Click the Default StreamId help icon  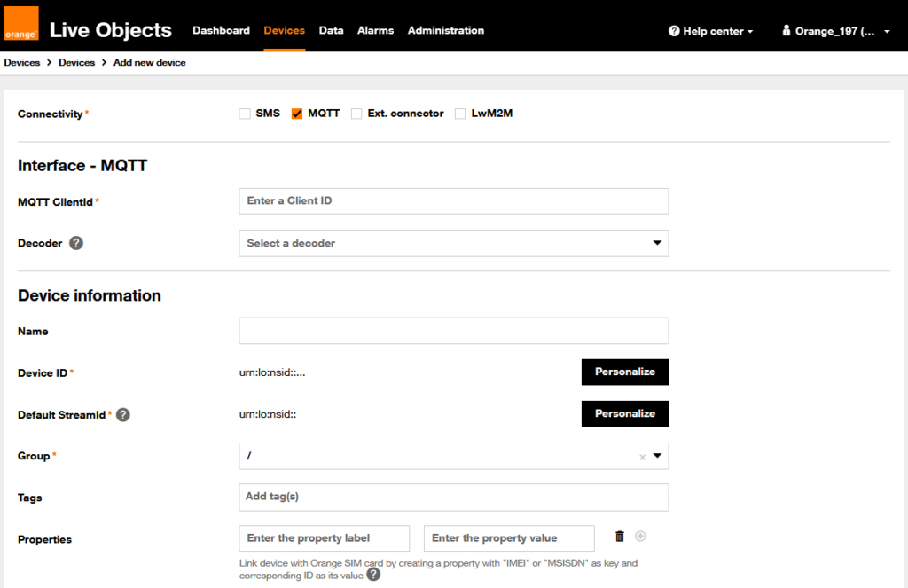(123, 414)
